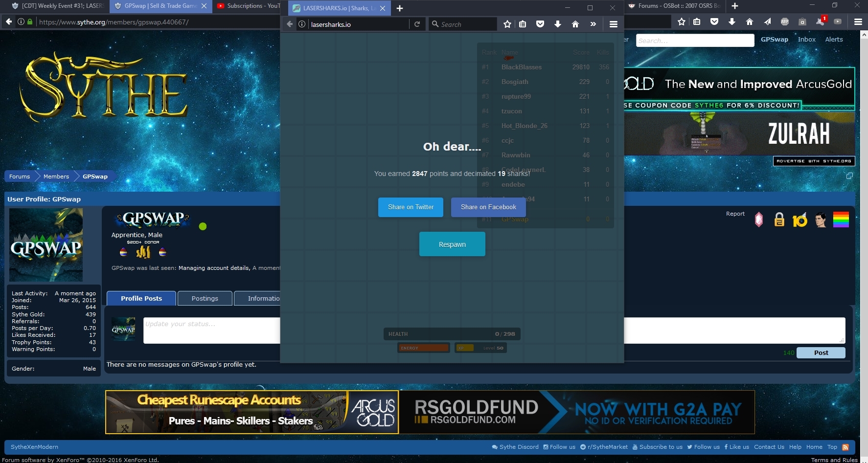The image size is (868, 463).
Task: Open SytheXenModern style chooser
Action: tap(34, 447)
